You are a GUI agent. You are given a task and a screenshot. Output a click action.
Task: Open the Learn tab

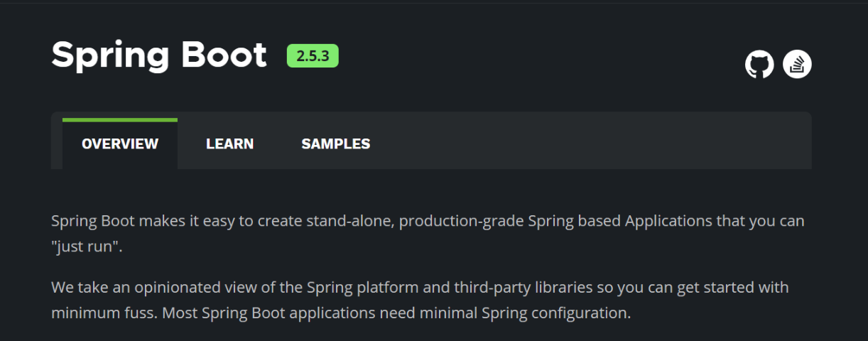(229, 144)
